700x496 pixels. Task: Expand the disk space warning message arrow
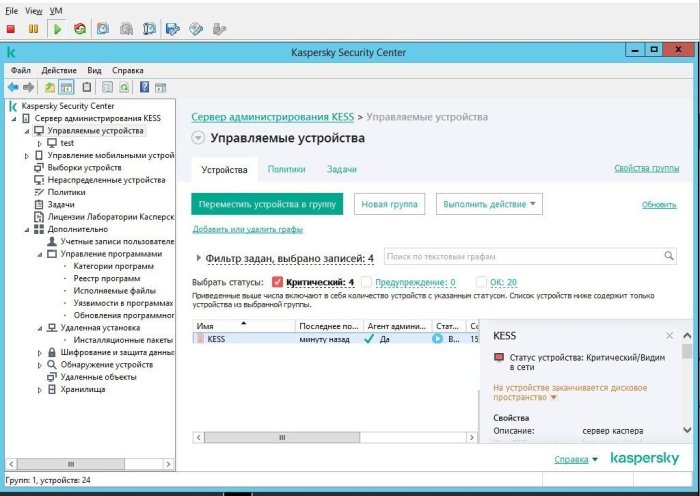(554, 397)
